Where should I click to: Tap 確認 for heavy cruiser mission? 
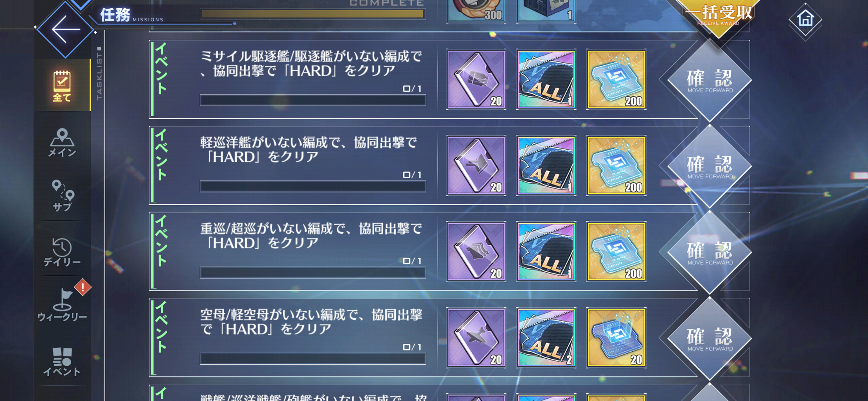pyautogui.click(x=710, y=252)
